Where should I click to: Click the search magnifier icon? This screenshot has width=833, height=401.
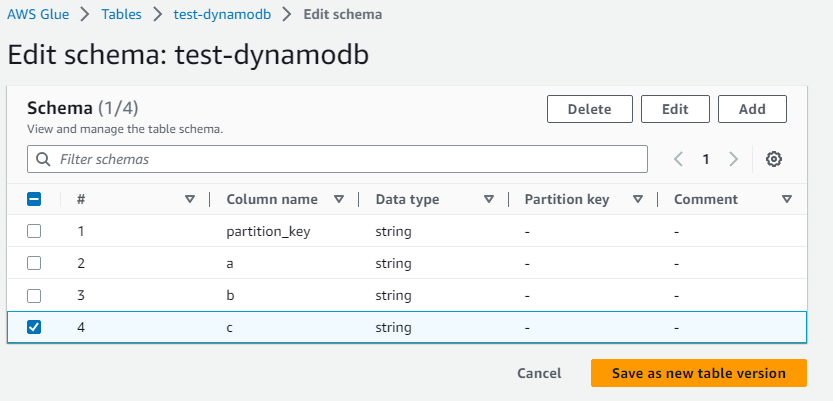coord(43,159)
